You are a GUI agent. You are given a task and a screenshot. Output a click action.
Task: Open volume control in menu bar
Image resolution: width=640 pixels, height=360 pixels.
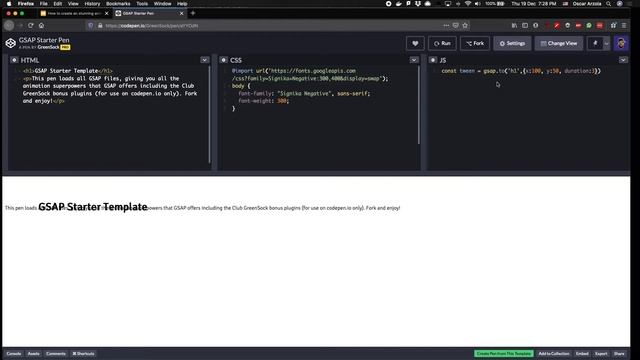click(x=478, y=4)
